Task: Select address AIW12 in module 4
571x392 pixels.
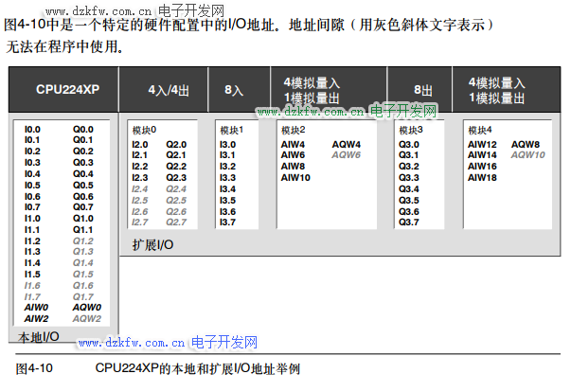Action: 482,144
